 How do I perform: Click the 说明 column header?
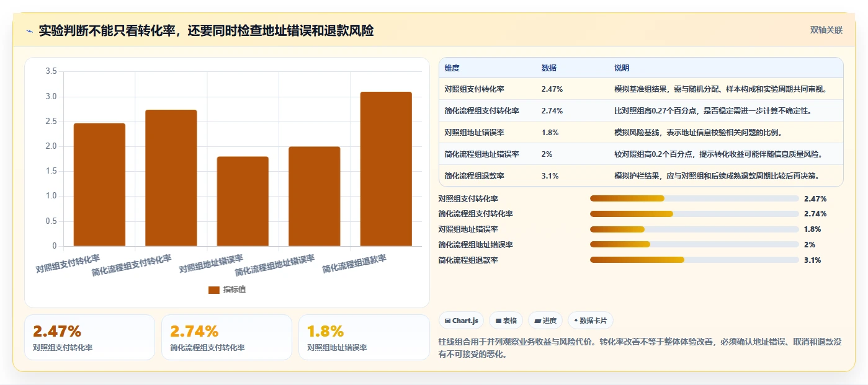click(622, 68)
